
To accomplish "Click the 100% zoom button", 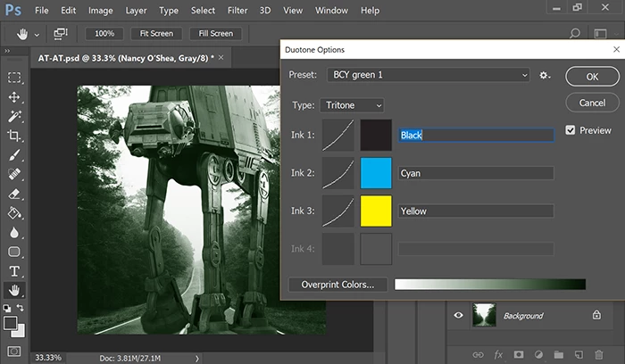I will 104,33.
